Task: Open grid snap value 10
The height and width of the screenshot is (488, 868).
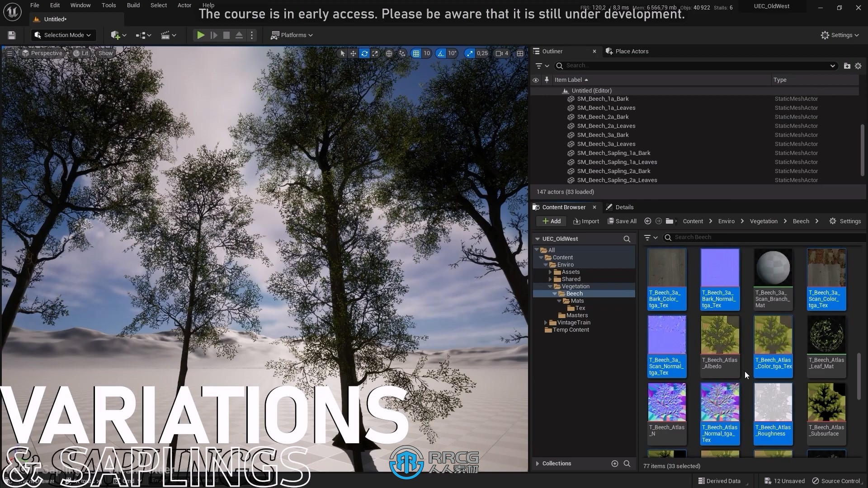Action: pos(427,53)
